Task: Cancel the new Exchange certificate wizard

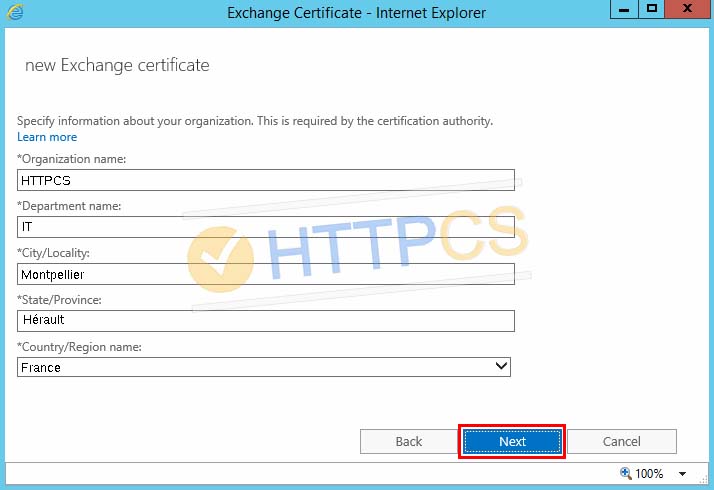Action: point(621,441)
